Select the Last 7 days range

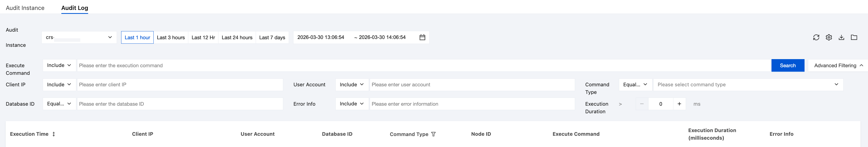tap(272, 37)
